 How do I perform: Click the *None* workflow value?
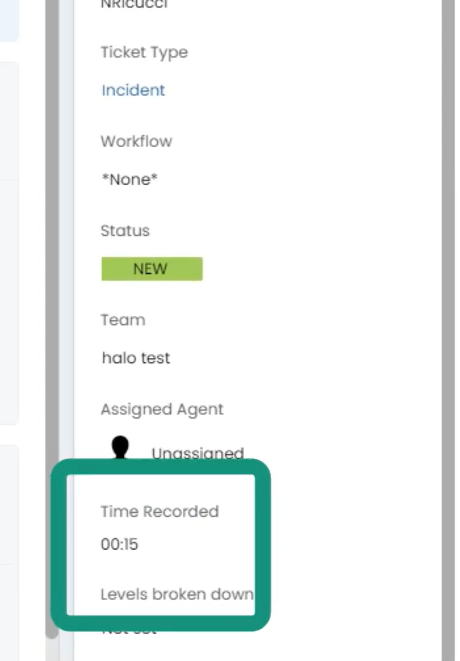pyautogui.click(x=129, y=179)
